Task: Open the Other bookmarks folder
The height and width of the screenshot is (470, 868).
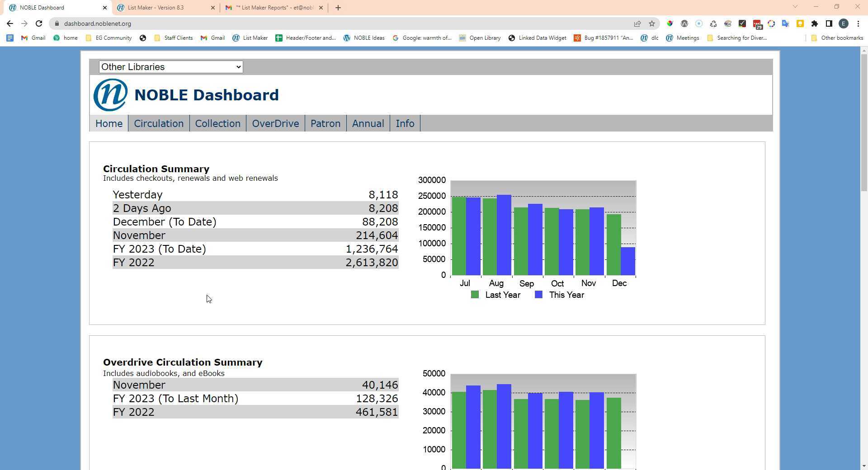Action: tap(837, 38)
